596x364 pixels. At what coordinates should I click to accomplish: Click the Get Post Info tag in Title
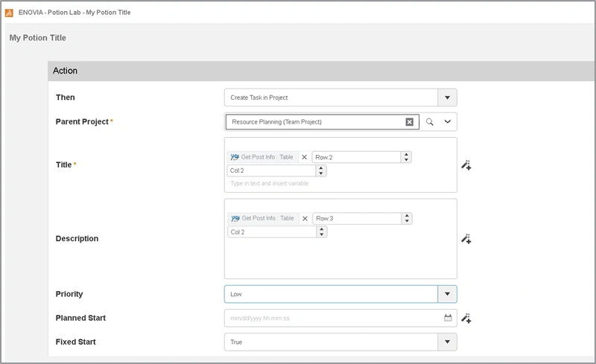(262, 157)
